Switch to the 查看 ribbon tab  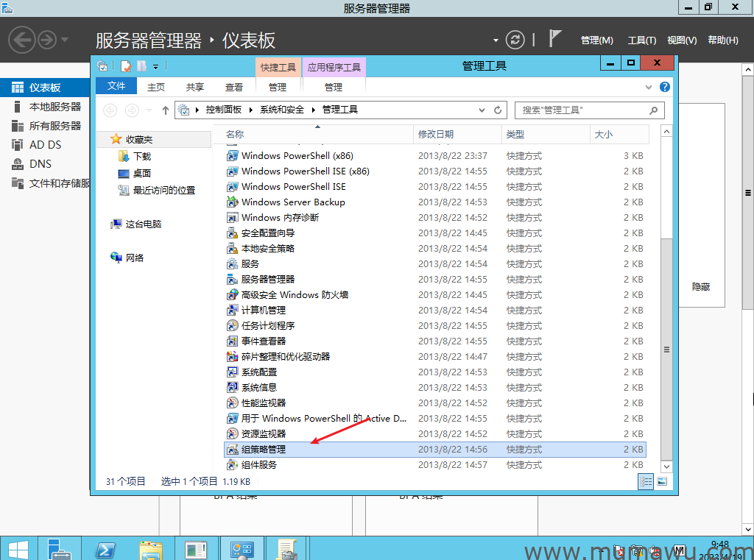tap(233, 86)
